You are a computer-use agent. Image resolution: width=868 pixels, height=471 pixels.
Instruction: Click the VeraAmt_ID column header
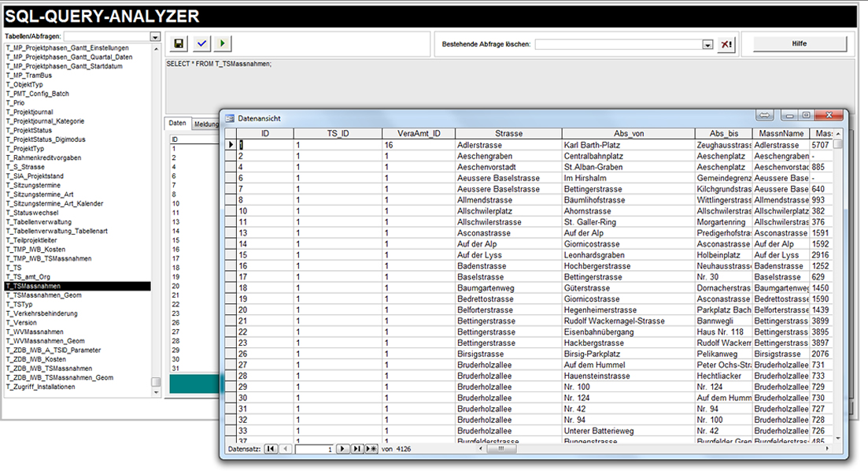pos(418,134)
